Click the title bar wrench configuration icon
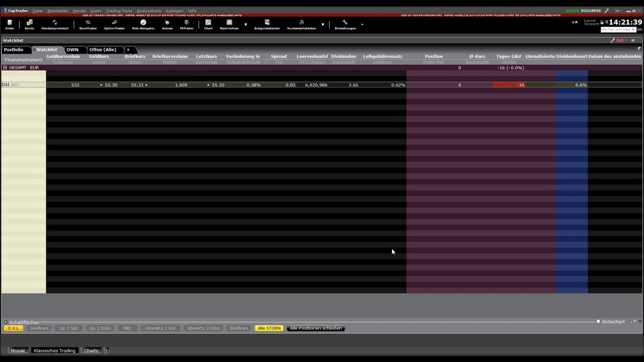The width and height of the screenshot is (644, 362). tap(607, 11)
